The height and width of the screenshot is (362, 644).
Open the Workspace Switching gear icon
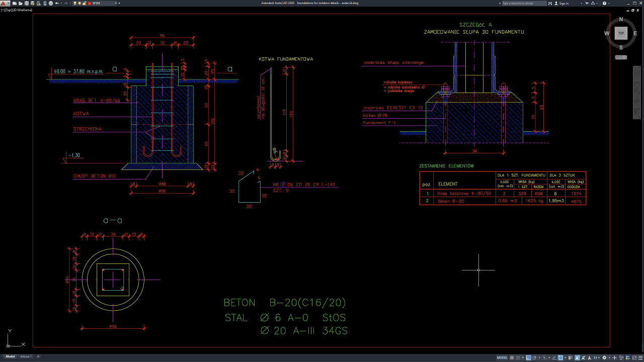[x=604, y=358]
